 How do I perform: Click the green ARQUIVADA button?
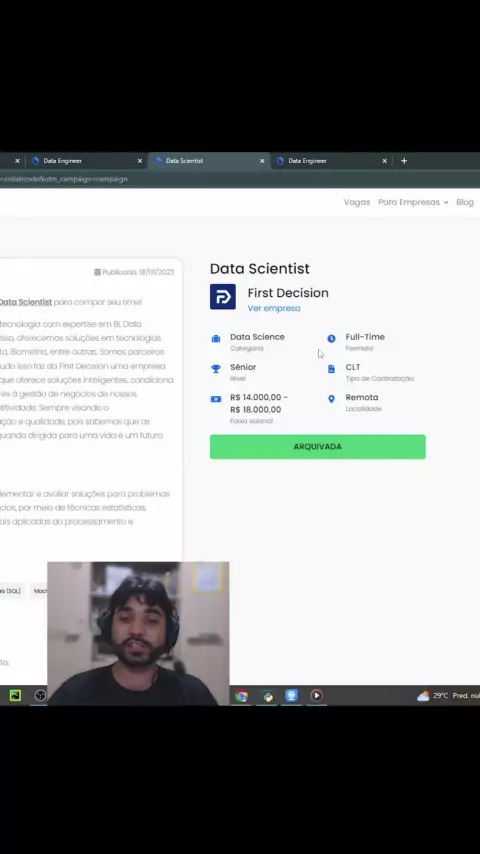318,447
